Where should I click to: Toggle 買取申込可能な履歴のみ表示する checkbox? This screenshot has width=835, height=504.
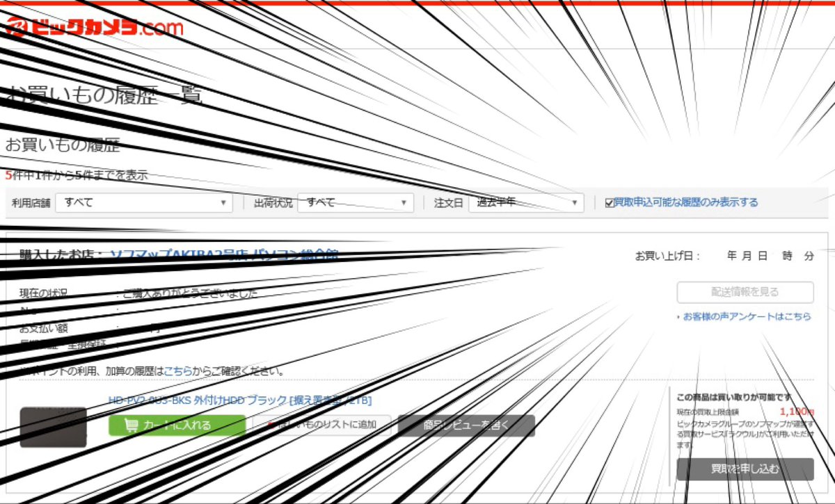(610, 203)
